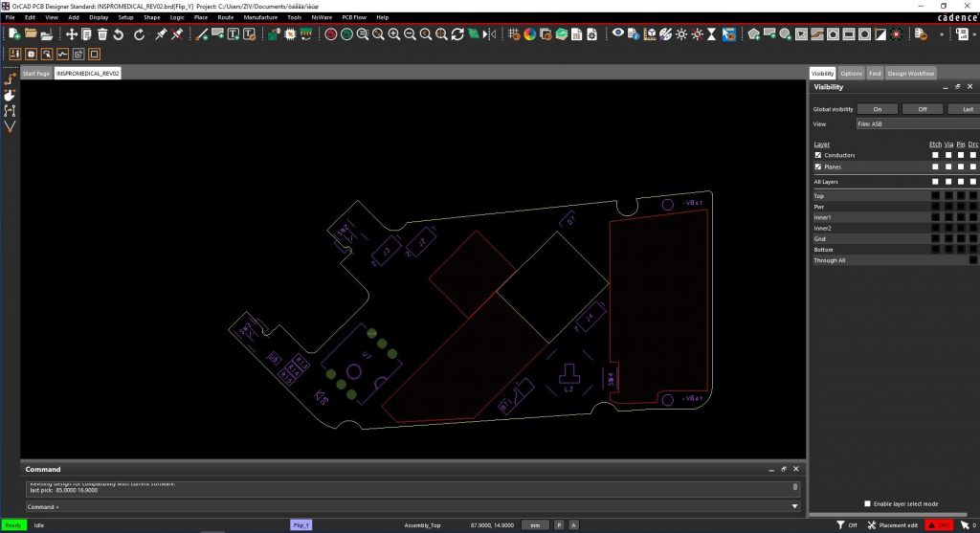Click the Zoom In magnifier icon

393,34
